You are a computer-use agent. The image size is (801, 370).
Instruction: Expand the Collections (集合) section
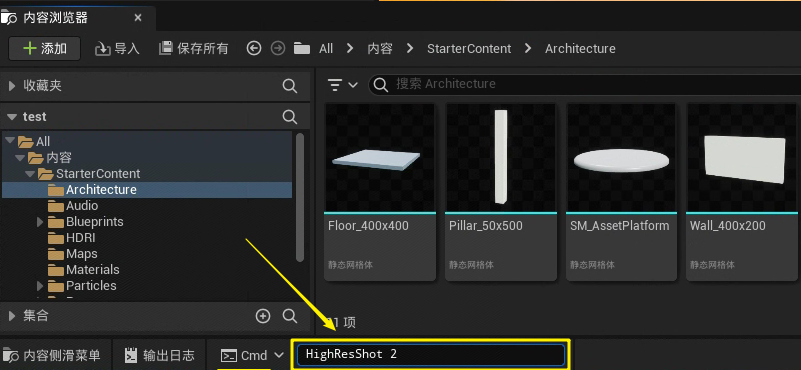coord(12,316)
